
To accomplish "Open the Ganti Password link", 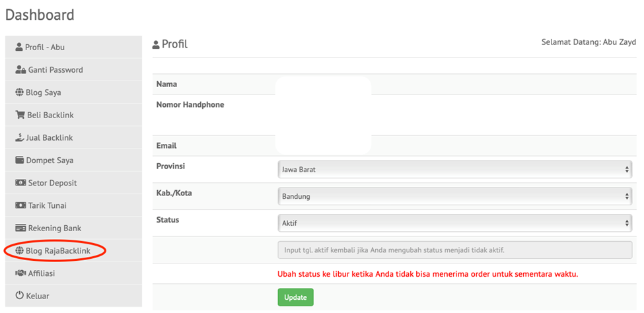I will click(x=55, y=70).
